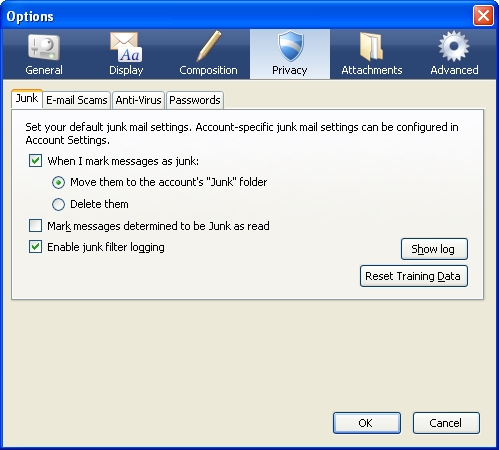The width and height of the screenshot is (499, 450).
Task: Confirm settings with the OK button
Action: tap(367, 423)
